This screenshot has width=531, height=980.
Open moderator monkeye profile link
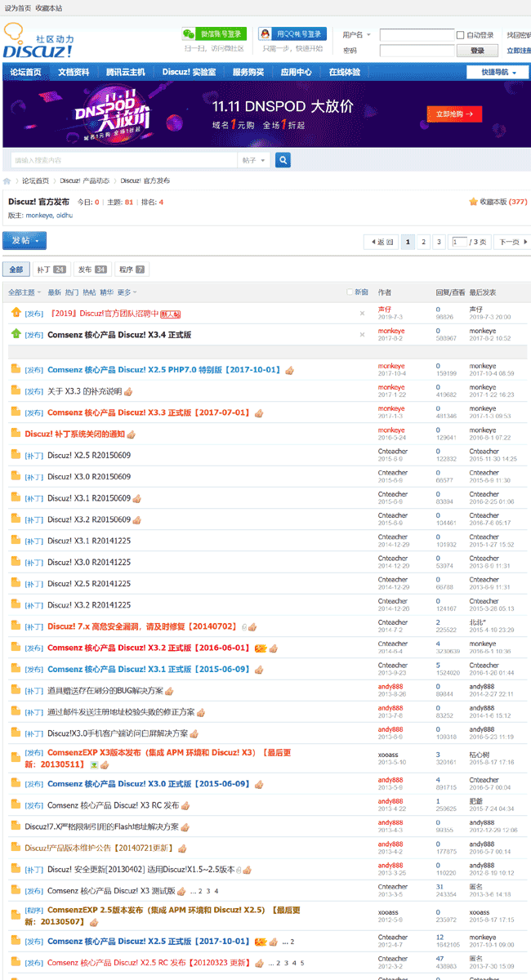(39, 216)
